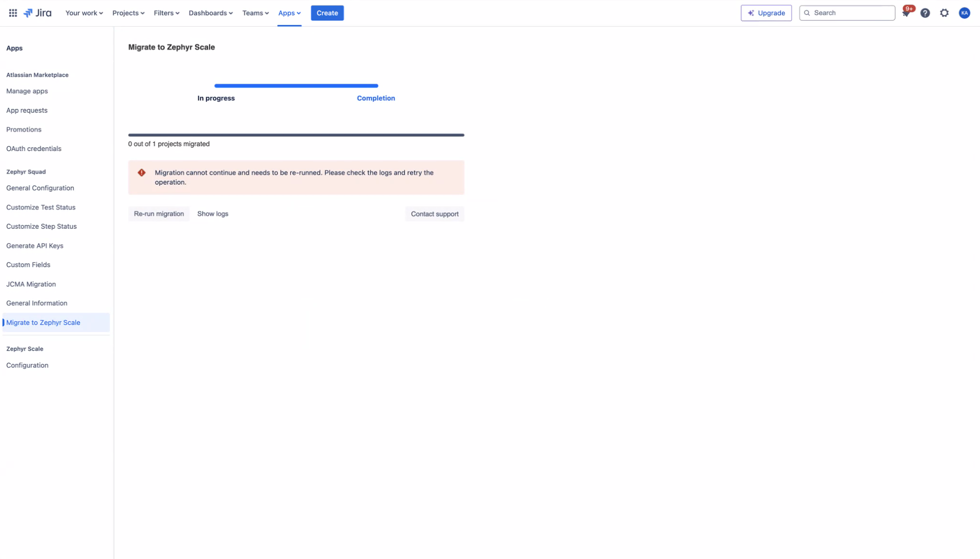Click the Show logs button
This screenshot has width=980, height=559.
[213, 213]
